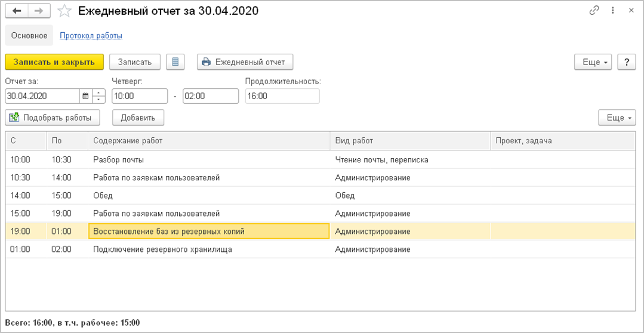644x333 pixels.
Task: Click the Добавить button
Action: point(138,118)
